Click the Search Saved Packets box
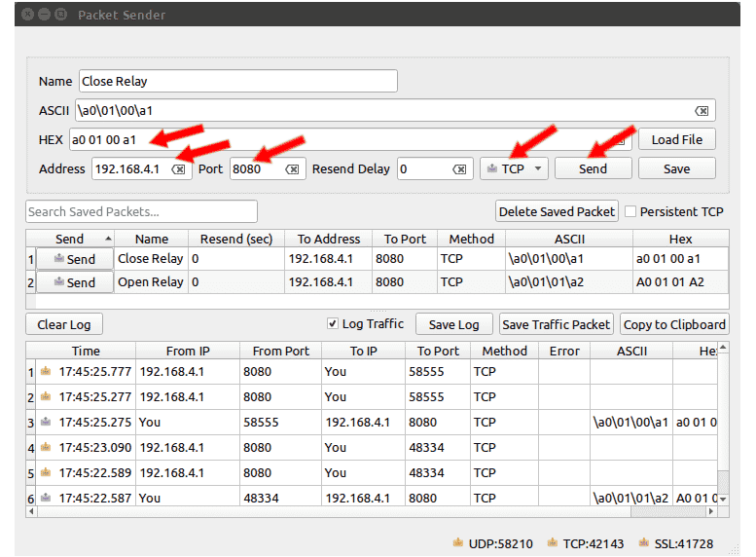Viewport: 756px width, 557px height. point(141,211)
